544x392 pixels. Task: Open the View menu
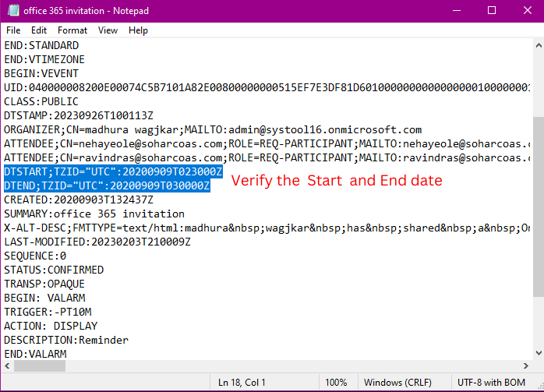(108, 30)
